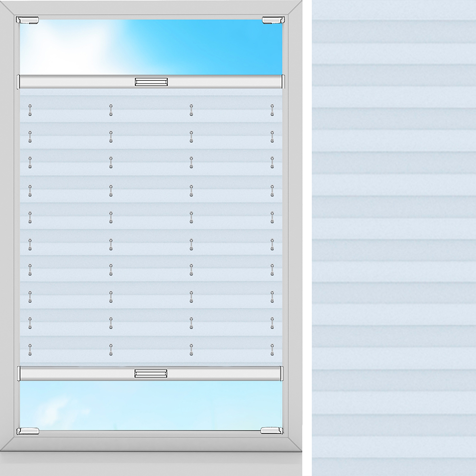The width and height of the screenshot is (476, 476).
Task: Click the top-right mounting bracket
Action: click(272, 20)
